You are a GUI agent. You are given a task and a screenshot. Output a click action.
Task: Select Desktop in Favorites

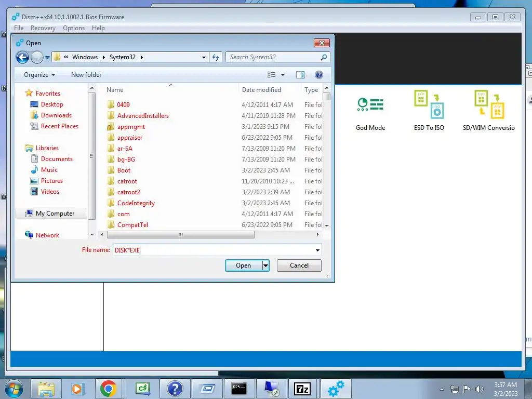coord(52,104)
